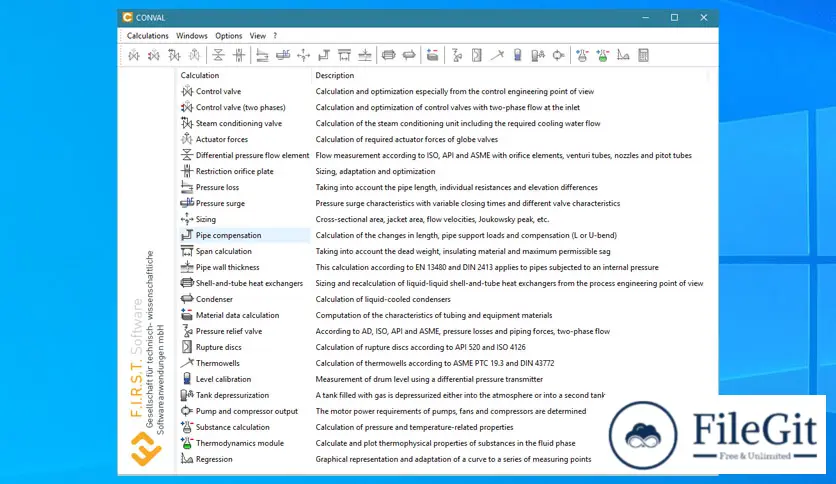Click the Span calculation toolbar icon
Screen dimensions: 836x484
[344, 55]
